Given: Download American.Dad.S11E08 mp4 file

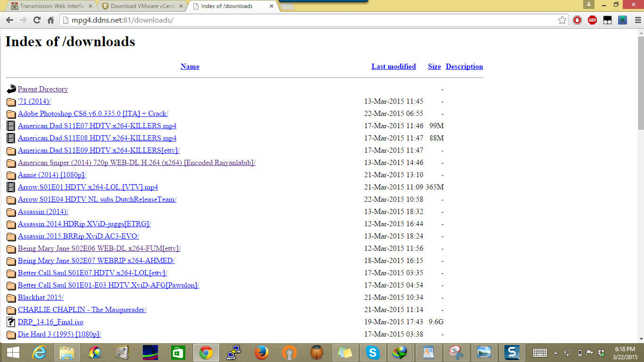Looking at the screenshot, I should [97, 138].
